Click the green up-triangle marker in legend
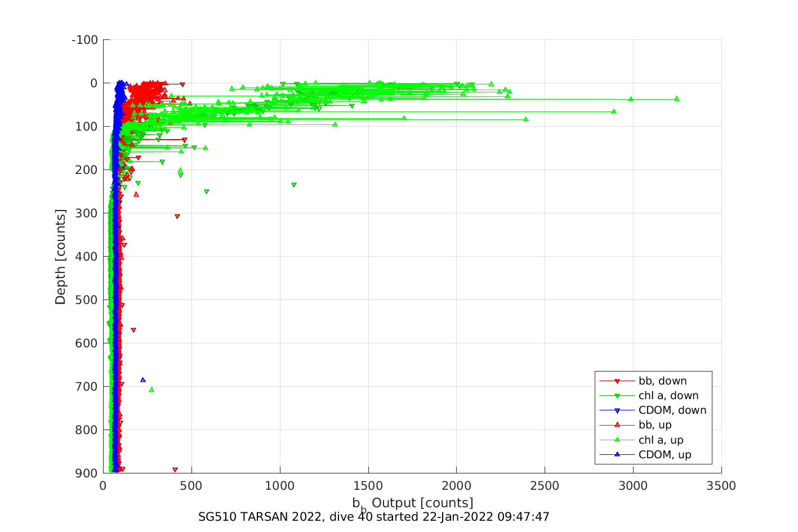Screen dimensions: 798x532 (x=617, y=440)
